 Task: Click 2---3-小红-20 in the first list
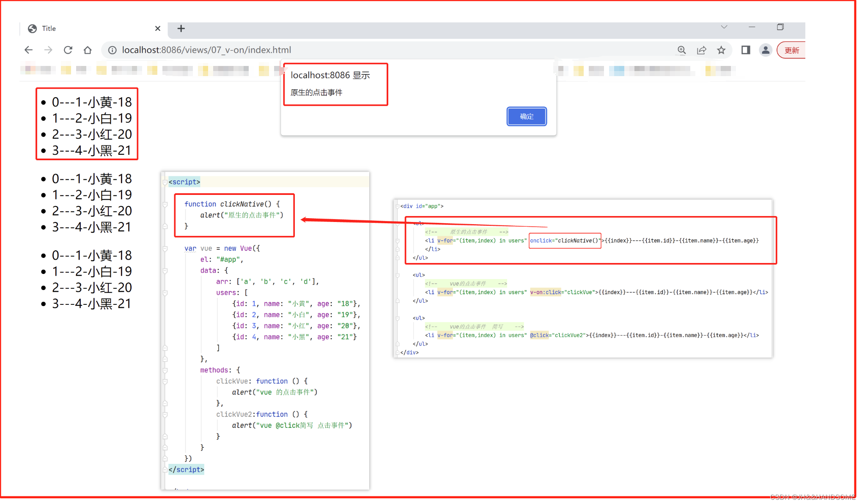91,134
